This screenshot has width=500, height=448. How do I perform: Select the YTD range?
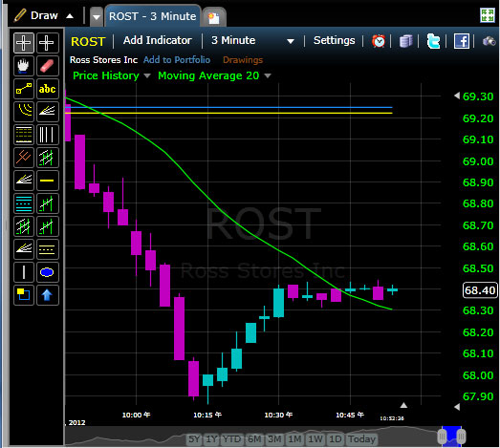232,439
